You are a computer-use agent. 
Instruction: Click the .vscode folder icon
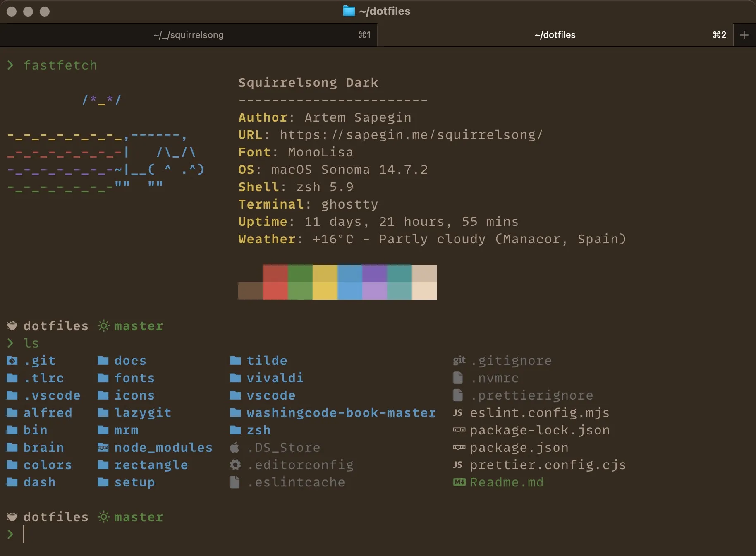[x=12, y=395]
